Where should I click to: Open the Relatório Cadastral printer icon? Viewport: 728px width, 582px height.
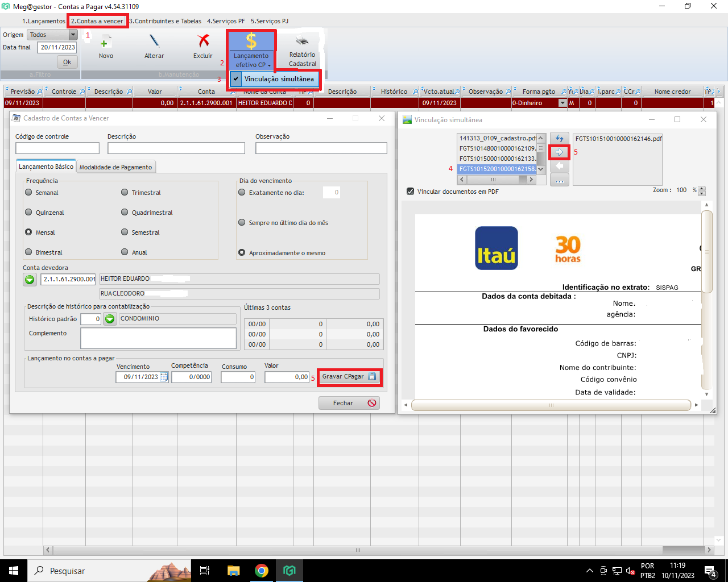tap(302, 41)
